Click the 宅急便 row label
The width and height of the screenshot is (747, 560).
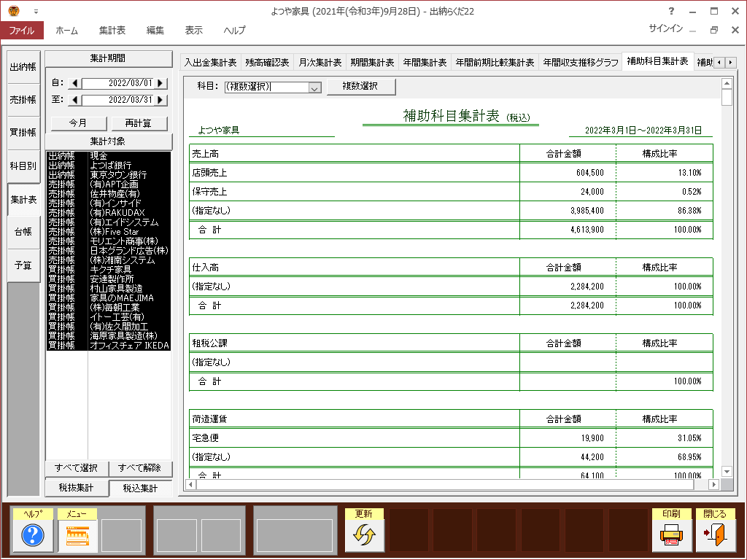205,438
